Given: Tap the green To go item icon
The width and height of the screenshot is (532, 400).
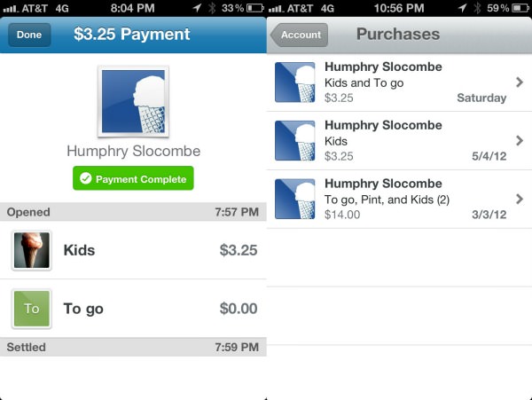Looking at the screenshot, I should [32, 309].
